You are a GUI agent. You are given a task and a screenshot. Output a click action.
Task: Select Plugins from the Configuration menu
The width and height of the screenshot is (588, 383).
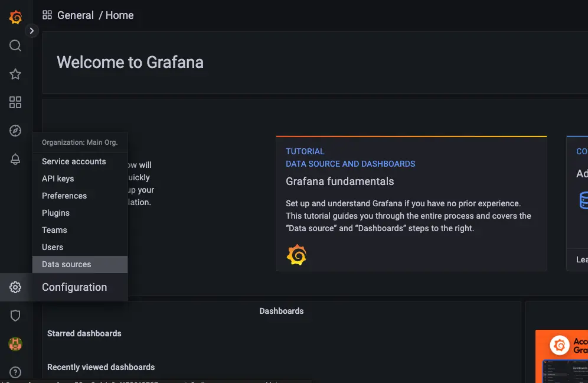click(x=55, y=213)
